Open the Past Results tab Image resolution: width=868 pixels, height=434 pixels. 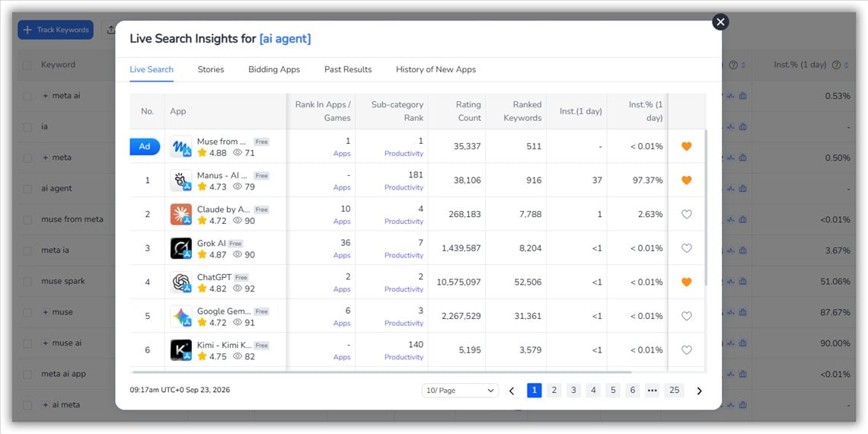point(348,70)
